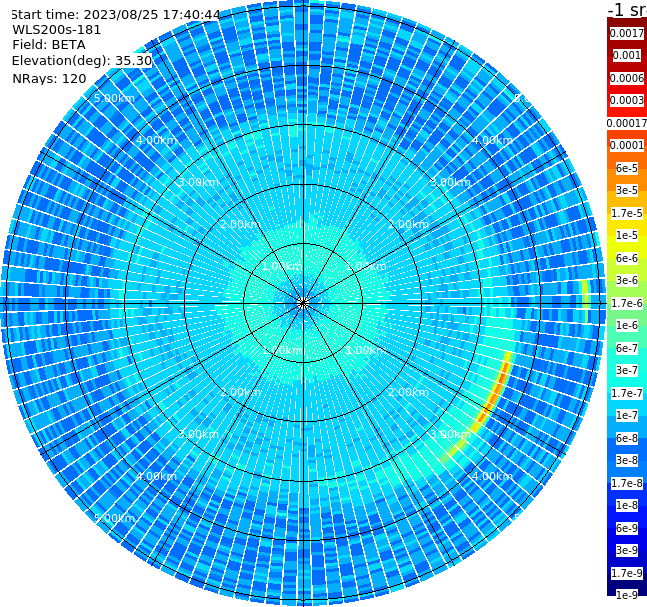Image resolution: width=647 pixels, height=607 pixels.
Task: Click the 1e-8 colorbar label
Action: pos(627,505)
